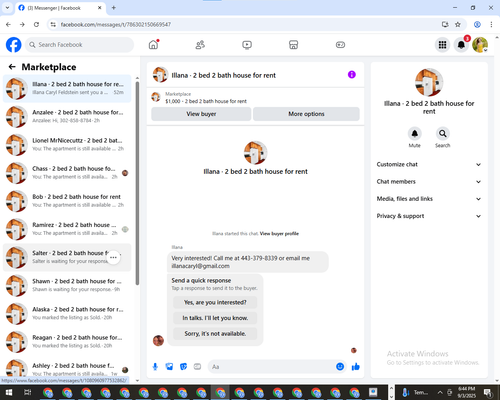
Task: Show hidden system tray icons
Action: pyautogui.click(x=440, y=392)
